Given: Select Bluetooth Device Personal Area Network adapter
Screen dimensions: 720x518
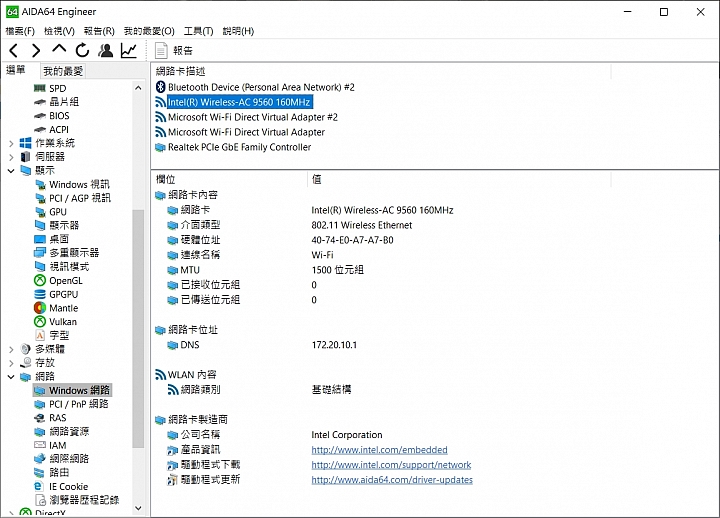Looking at the screenshot, I should (255, 87).
